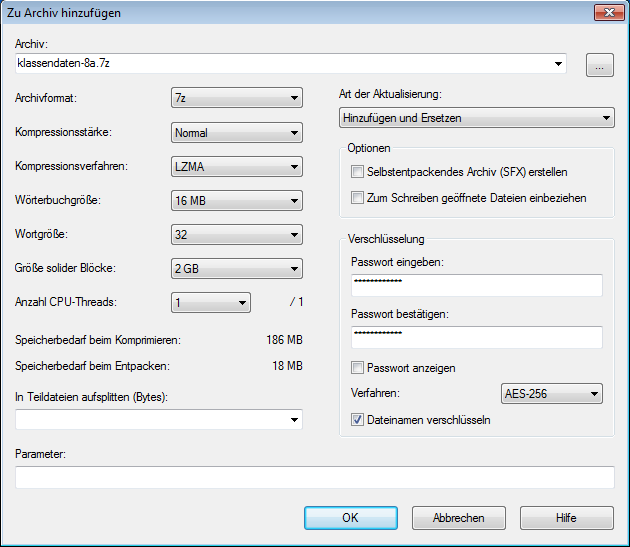630x547 pixels.
Task: Expand 'Art der Aktualisierung' dropdown
Action: (x=477, y=118)
